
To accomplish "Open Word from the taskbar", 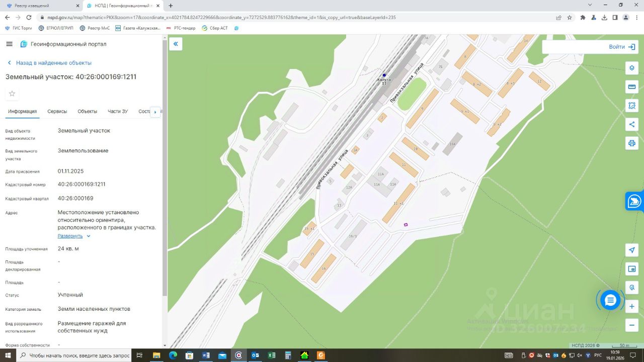I will (x=206, y=355).
